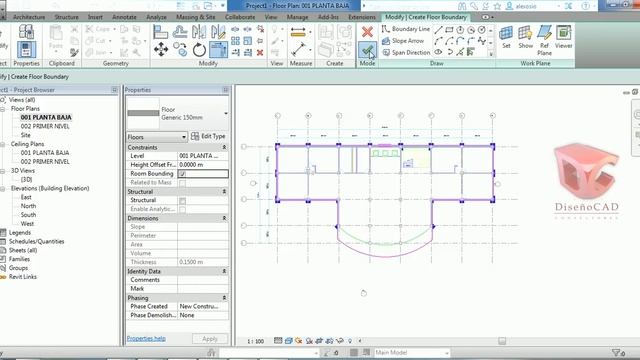This screenshot has width=640, height=360.
Task: Open the Collaborate ribbon tab
Action: (240, 17)
